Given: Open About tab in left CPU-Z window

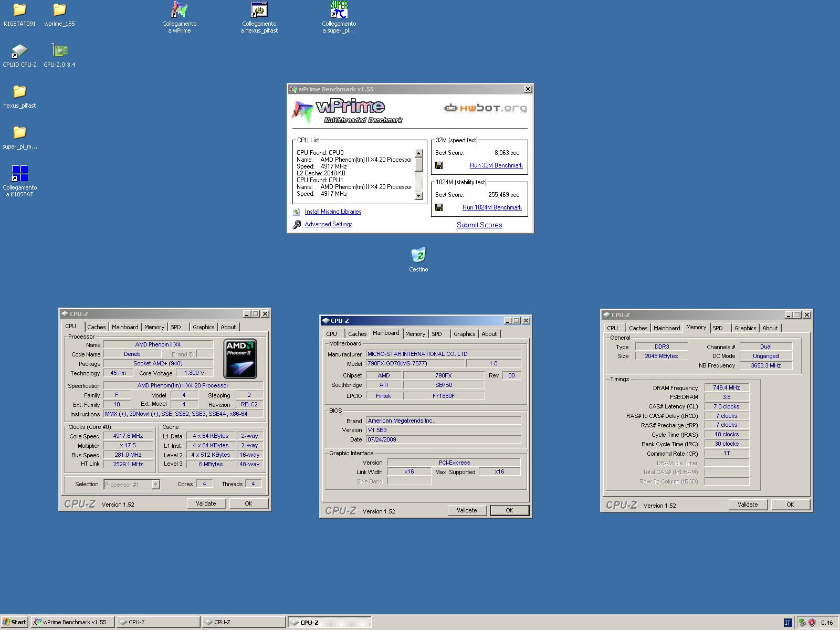Looking at the screenshot, I should 228,327.
